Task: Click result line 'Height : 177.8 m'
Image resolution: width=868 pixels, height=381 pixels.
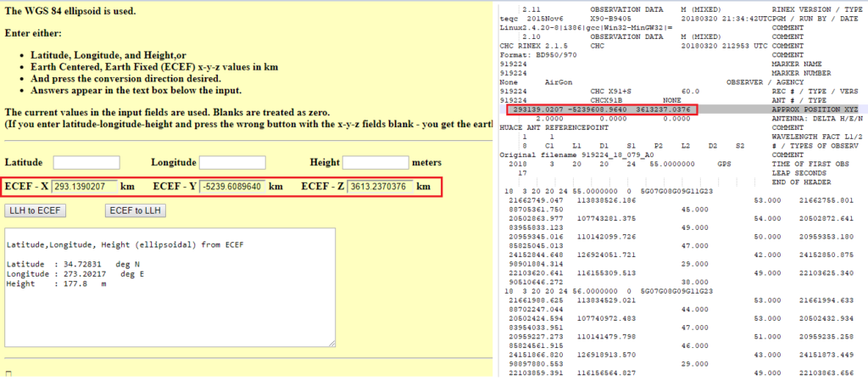Action: tap(57, 283)
